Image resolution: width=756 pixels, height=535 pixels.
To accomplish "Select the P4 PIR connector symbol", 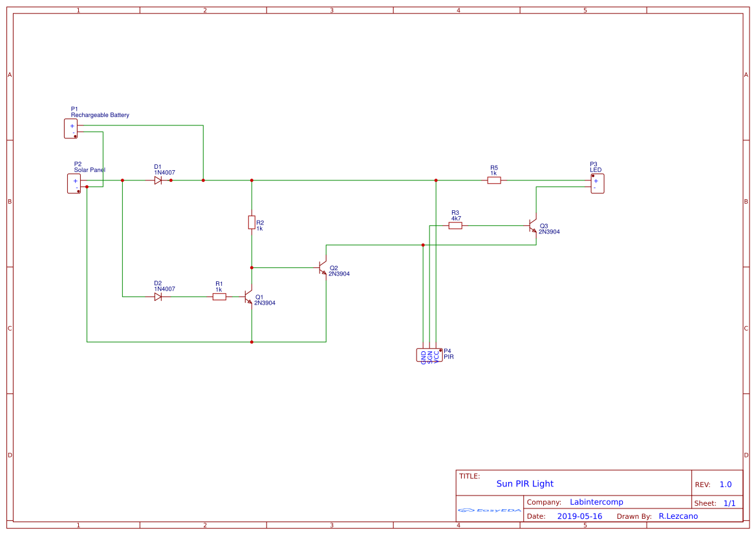I will tap(429, 356).
